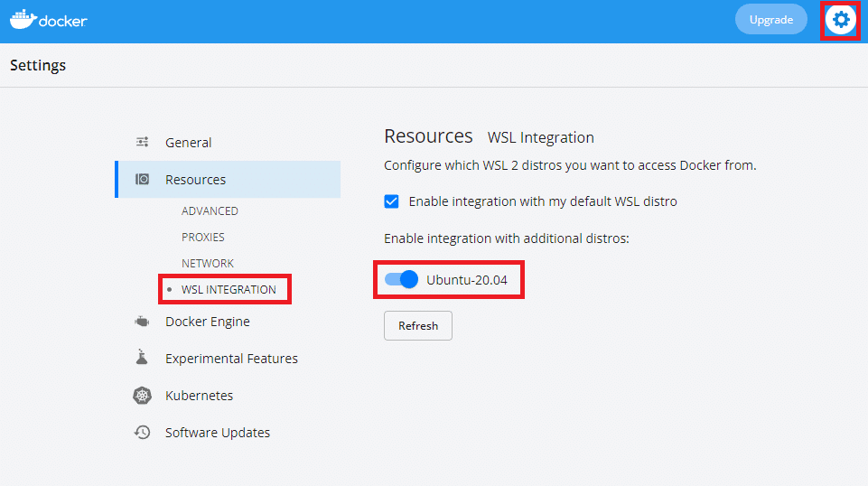Click the Kubernetes helm wheel icon
Screen dimensions: 868x486
[x=143, y=396]
